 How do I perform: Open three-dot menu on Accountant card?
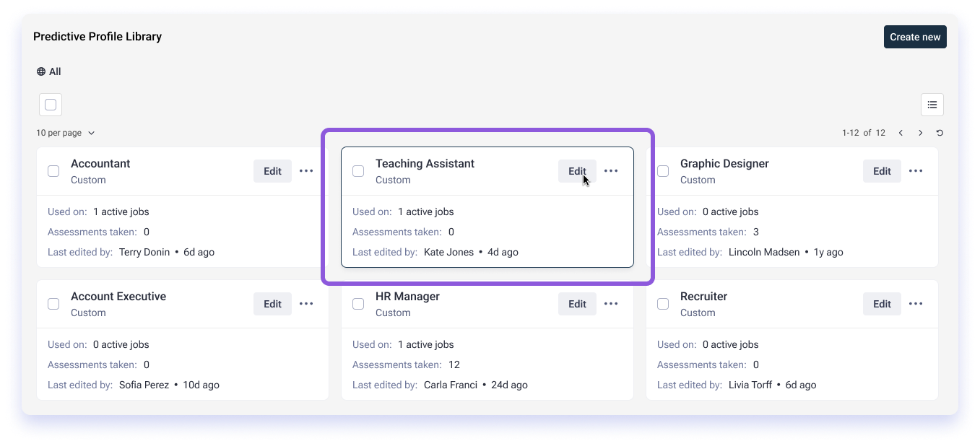(x=306, y=171)
